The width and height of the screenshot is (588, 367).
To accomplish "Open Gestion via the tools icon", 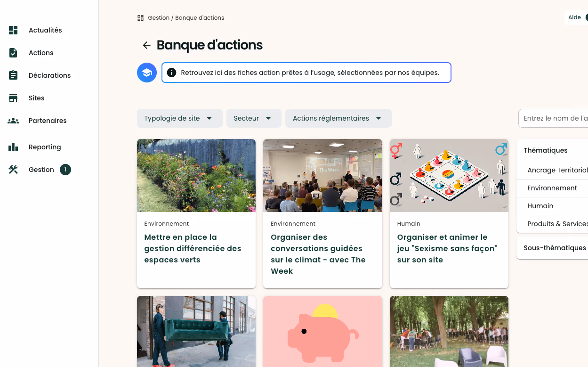I will click(13, 170).
